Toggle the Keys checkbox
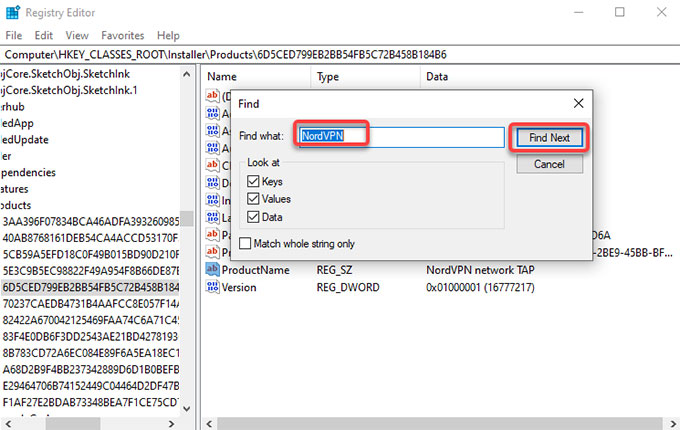This screenshot has width=680, height=430. click(253, 181)
